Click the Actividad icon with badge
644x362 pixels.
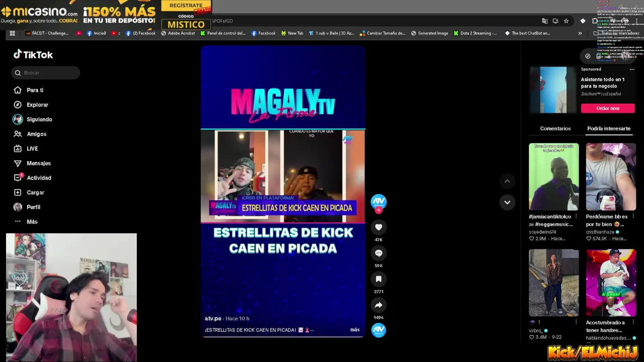click(x=18, y=177)
